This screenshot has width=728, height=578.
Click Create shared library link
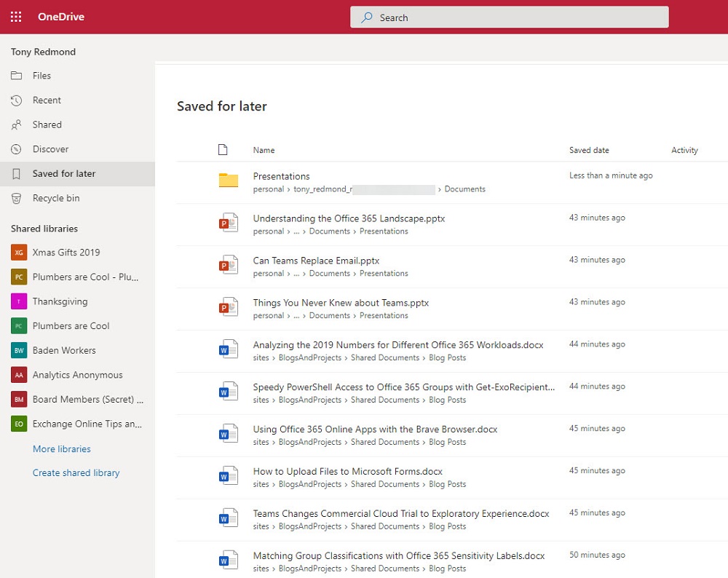(x=76, y=472)
